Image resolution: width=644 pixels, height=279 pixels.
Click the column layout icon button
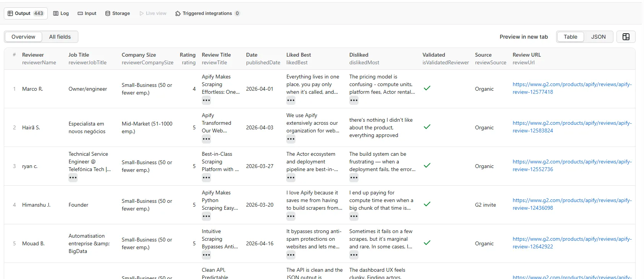click(626, 37)
